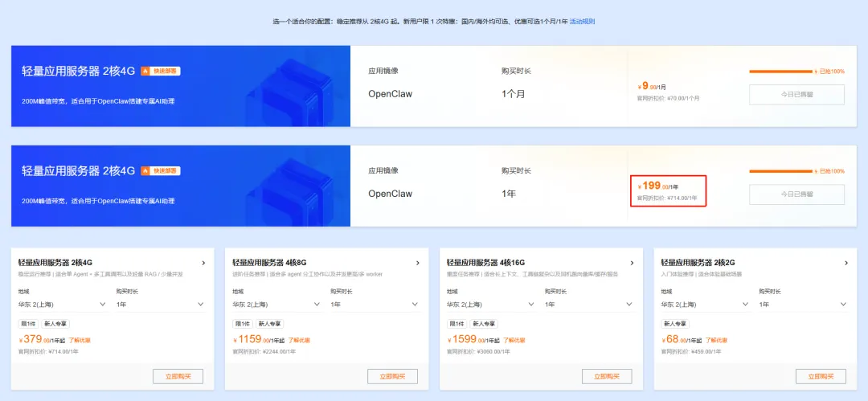Click 新人专享 tag on the 2核2G card
This screenshot has height=401, width=868.
(x=675, y=324)
